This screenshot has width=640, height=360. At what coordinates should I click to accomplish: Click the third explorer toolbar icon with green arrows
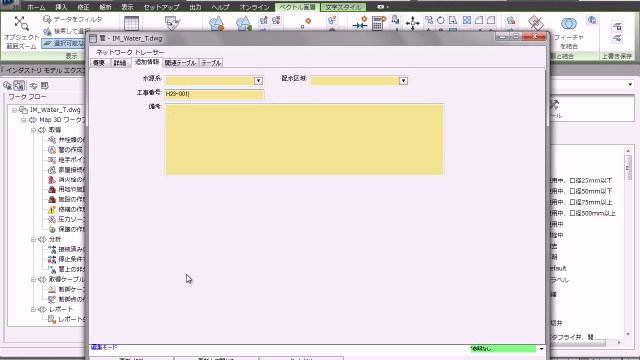click(x=33, y=86)
